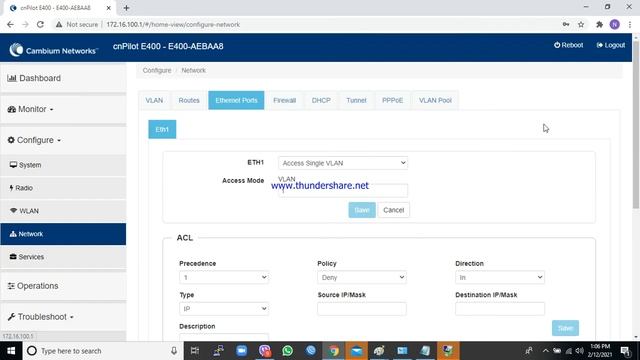Screen dimensions: 640x360
Task: Click the Network breadcrumb link
Action: 193,70
